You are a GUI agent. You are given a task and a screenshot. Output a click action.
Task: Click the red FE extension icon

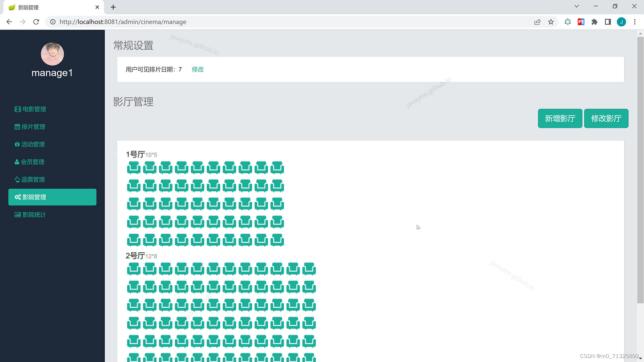point(581,22)
